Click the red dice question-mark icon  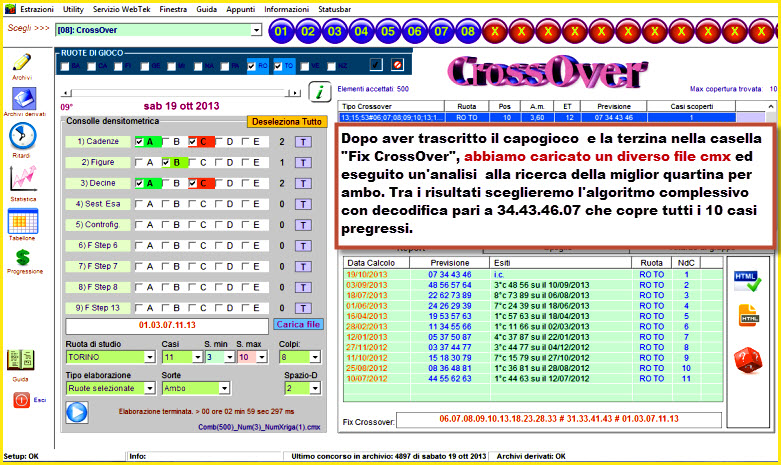[748, 360]
